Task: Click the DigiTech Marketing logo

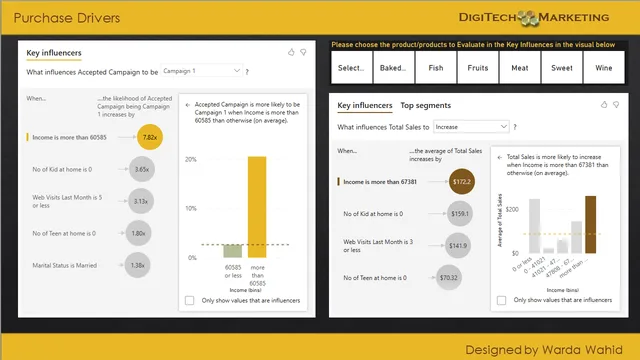Action: coord(534,18)
